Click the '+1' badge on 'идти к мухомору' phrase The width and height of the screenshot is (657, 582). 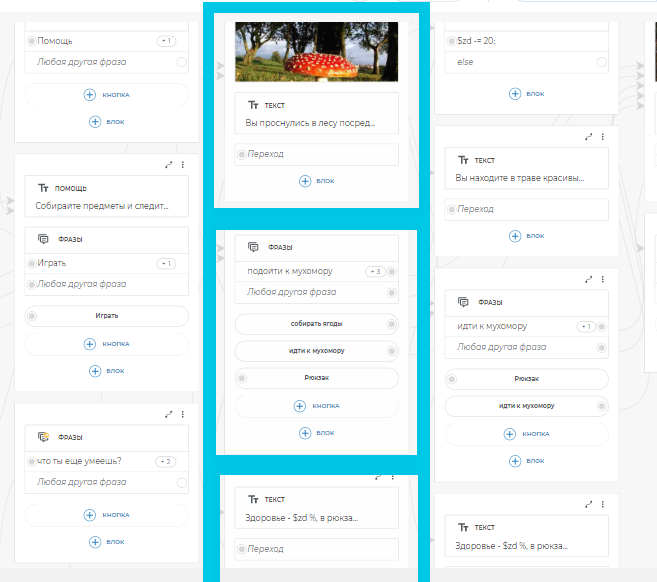[586, 327]
